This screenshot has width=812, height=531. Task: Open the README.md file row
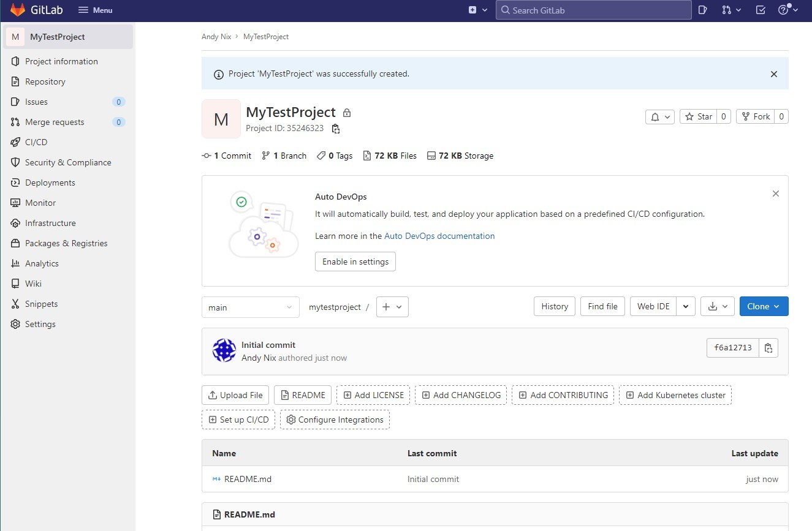tap(495, 479)
